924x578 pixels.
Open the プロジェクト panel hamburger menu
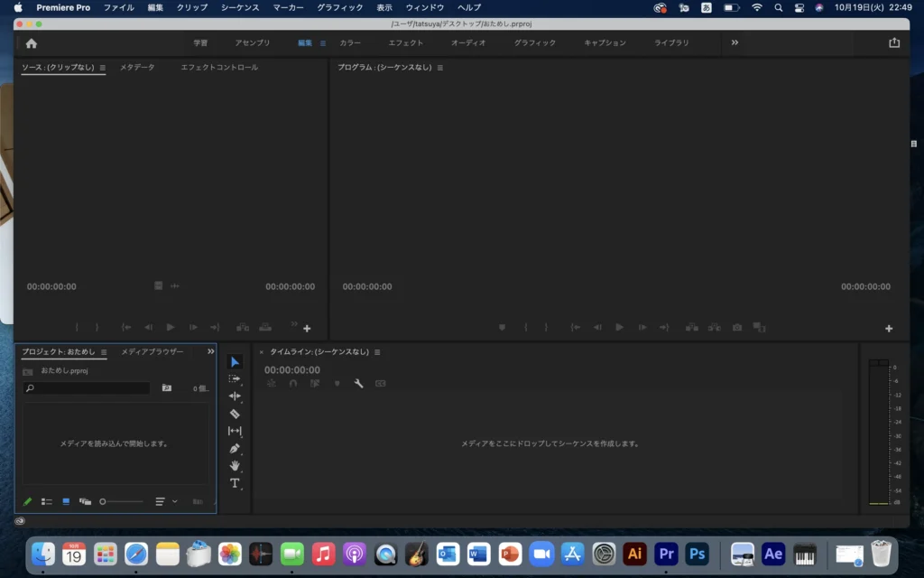(x=104, y=352)
